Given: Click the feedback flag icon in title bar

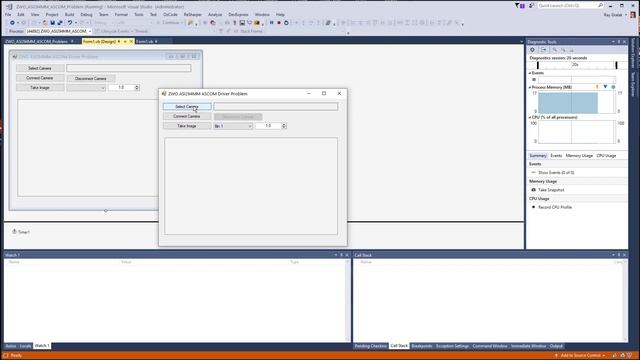Looking at the screenshot, I should click(531, 6).
